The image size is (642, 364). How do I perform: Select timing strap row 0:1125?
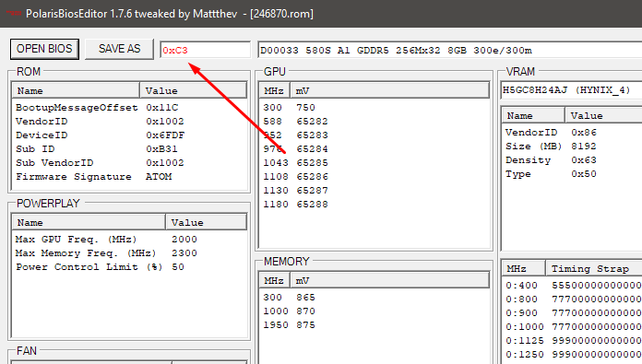point(573,341)
